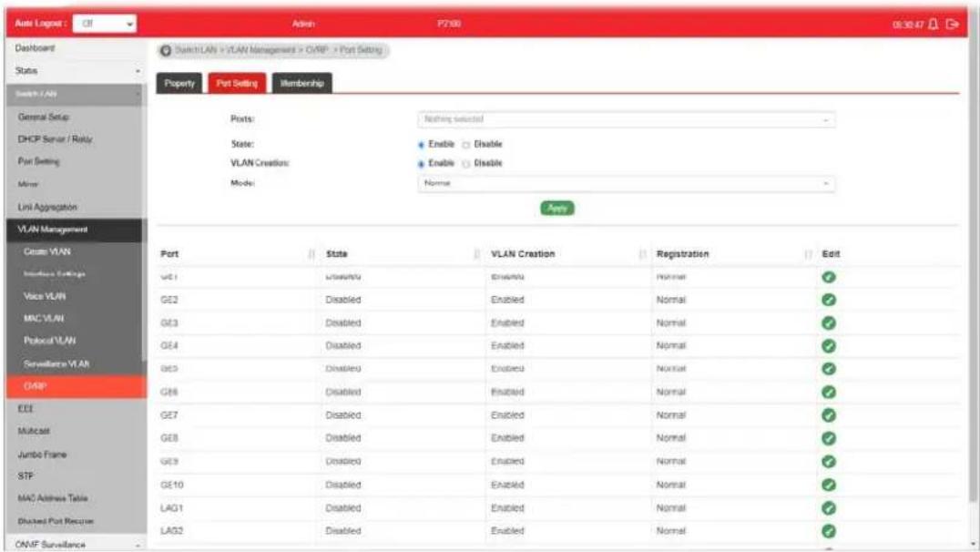Select VLAN Creation Disable radio button

[x=465, y=164]
